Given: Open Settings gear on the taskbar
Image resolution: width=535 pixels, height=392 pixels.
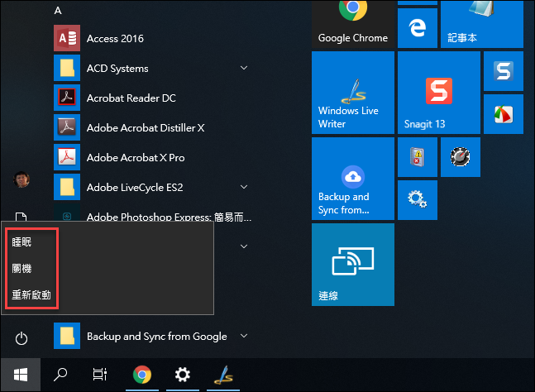Looking at the screenshot, I should click(183, 375).
